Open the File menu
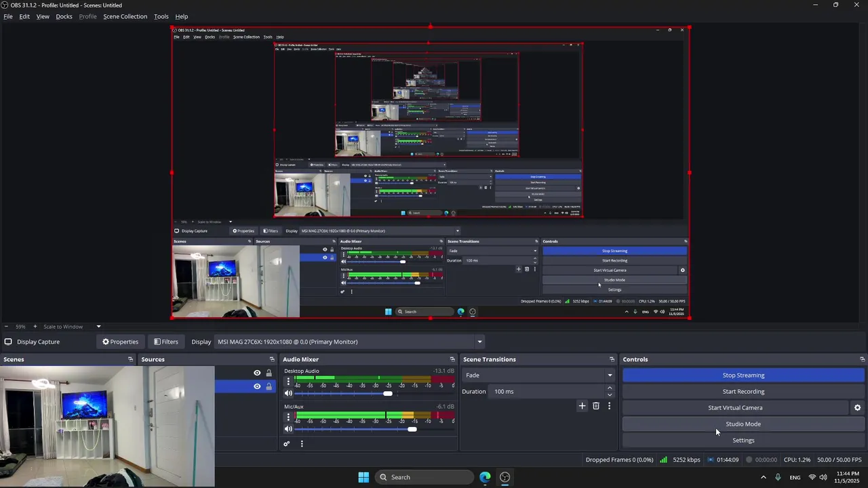 (x=8, y=16)
